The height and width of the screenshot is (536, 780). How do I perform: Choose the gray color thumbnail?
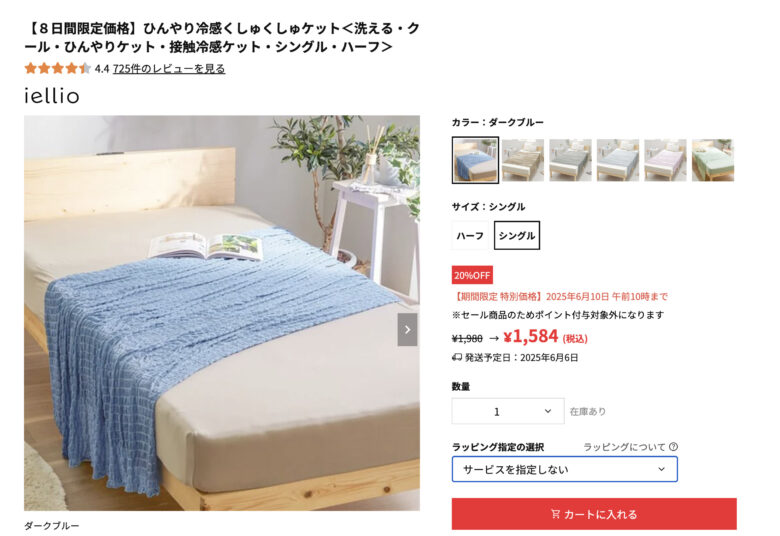570,160
